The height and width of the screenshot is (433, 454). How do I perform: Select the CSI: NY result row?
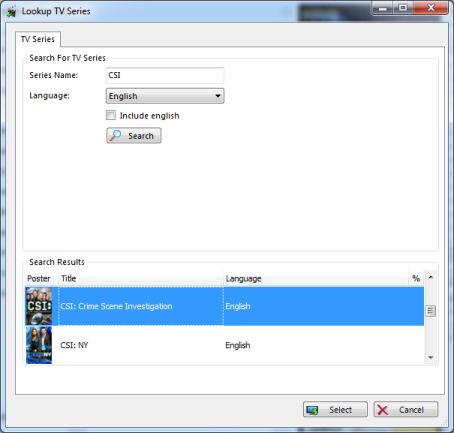click(225, 345)
